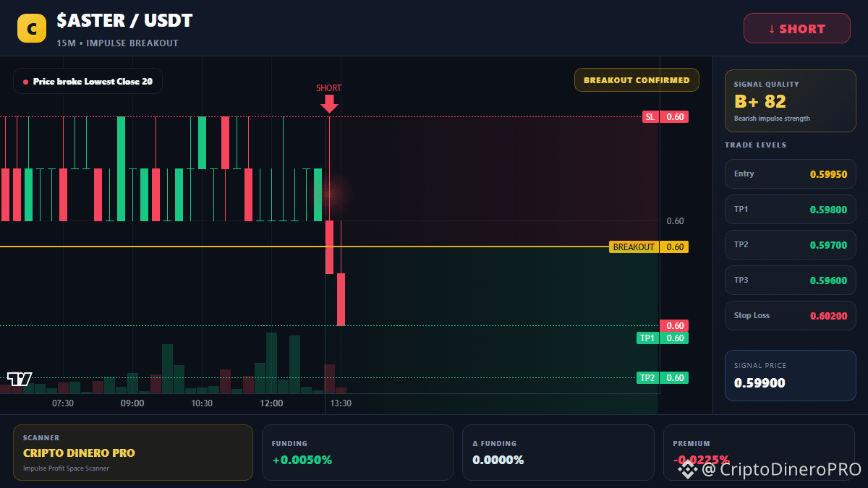Click the yellow BREAKOUT level tag
Viewport: 868px width, 488px height.
pyautogui.click(x=649, y=247)
